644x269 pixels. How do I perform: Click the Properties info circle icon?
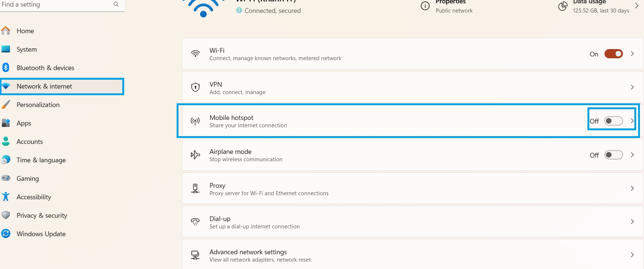(x=425, y=6)
